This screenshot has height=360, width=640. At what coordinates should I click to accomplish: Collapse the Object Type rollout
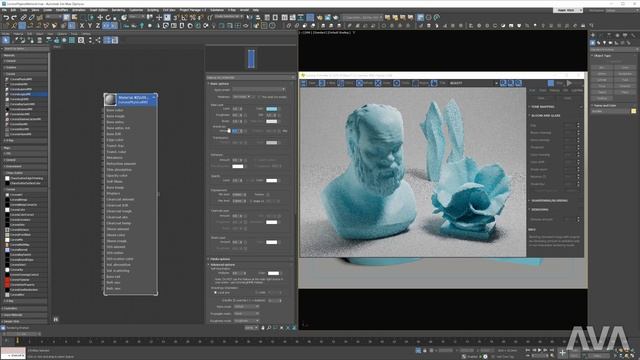point(592,55)
